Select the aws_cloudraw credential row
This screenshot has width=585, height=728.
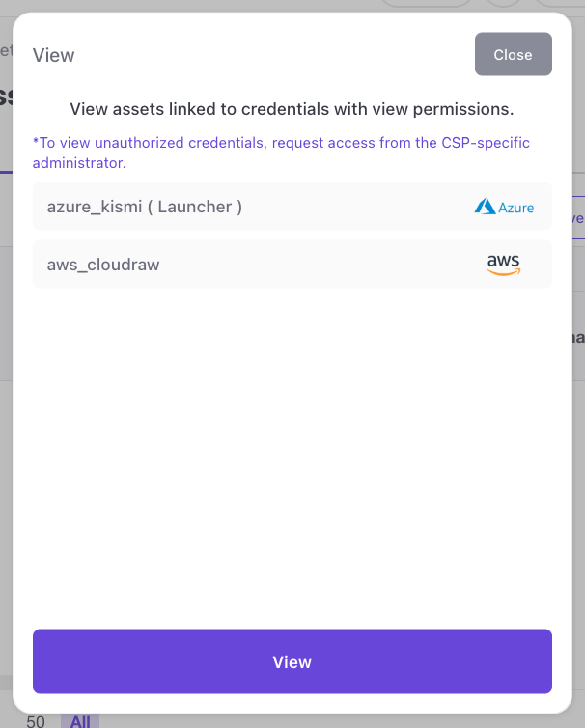coord(292,265)
